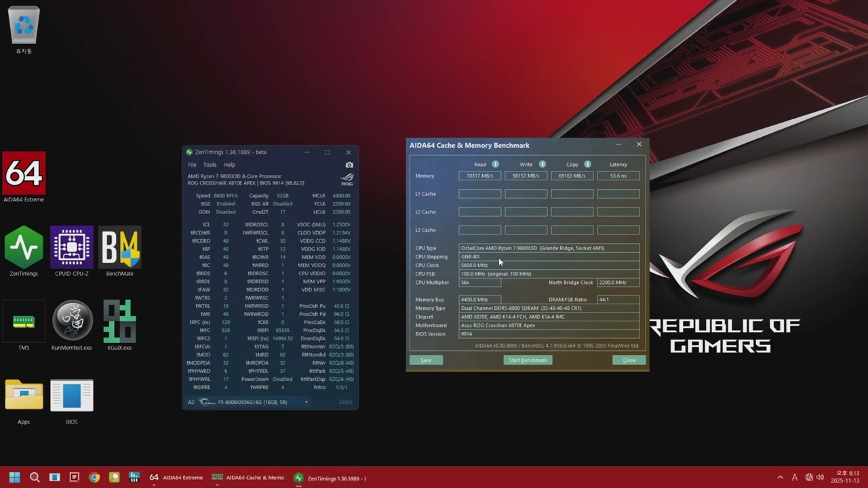Screen dimensions: 868x488
Task: Click the CPU Clock 5600.0 MHz value
Action: click(x=549, y=265)
